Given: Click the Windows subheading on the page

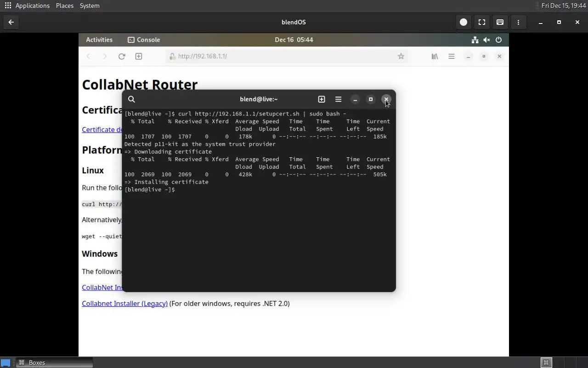Looking at the screenshot, I should [100, 254].
